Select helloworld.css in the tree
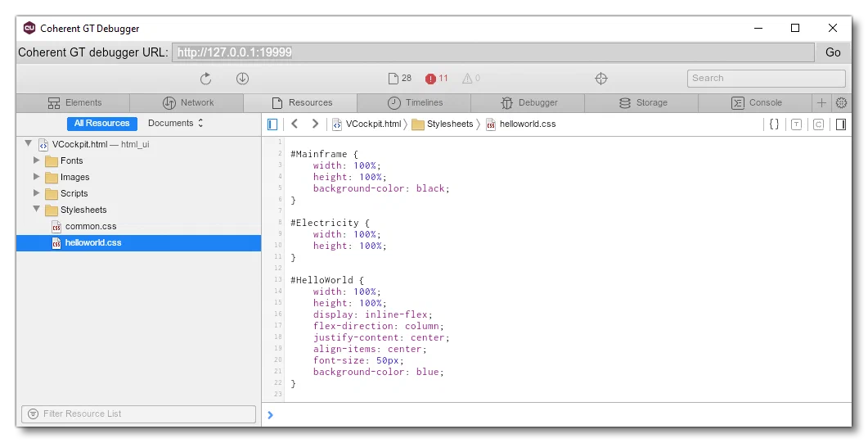 (x=138, y=242)
